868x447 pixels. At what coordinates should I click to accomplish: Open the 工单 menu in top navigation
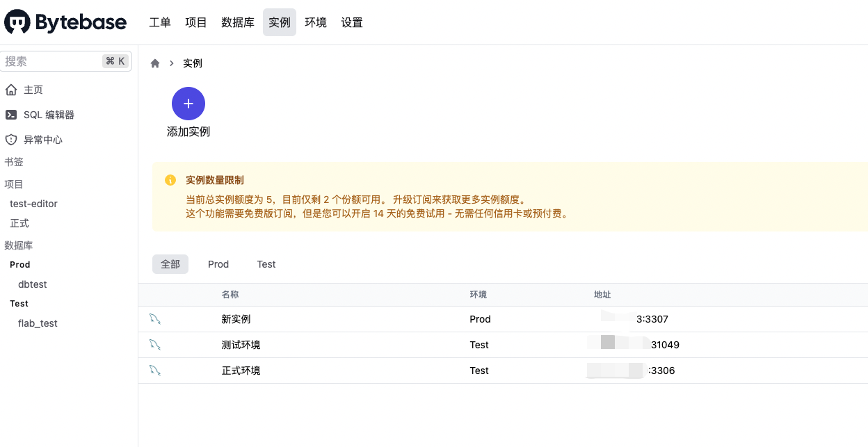160,22
